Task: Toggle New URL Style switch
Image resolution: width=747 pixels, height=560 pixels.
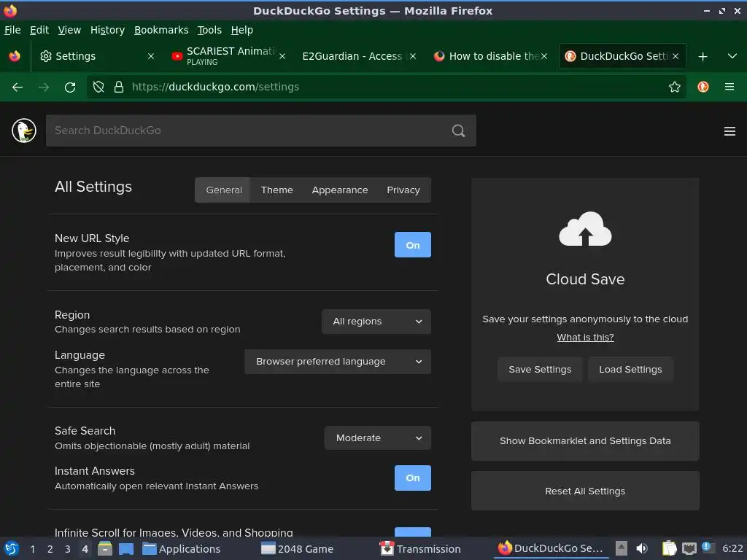Action: click(413, 245)
